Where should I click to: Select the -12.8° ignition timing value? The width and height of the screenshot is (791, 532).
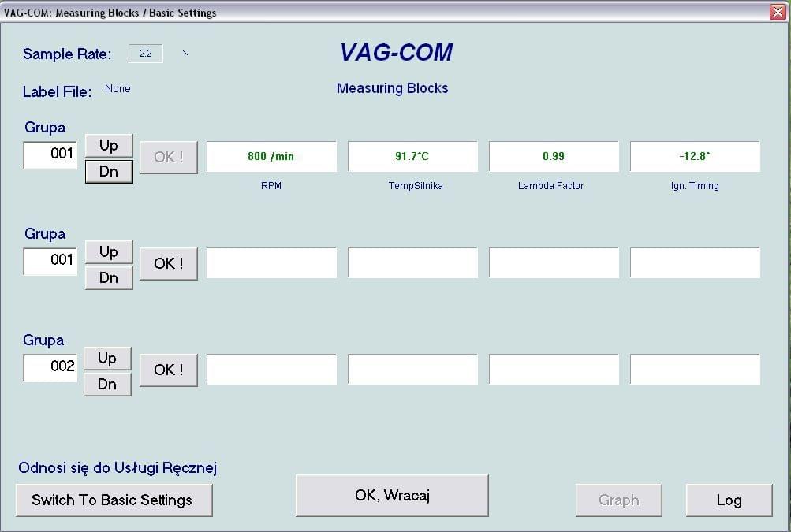click(695, 156)
